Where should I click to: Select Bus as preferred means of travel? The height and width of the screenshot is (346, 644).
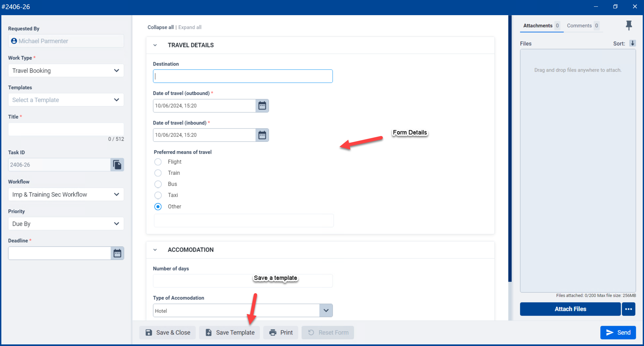pyautogui.click(x=158, y=184)
